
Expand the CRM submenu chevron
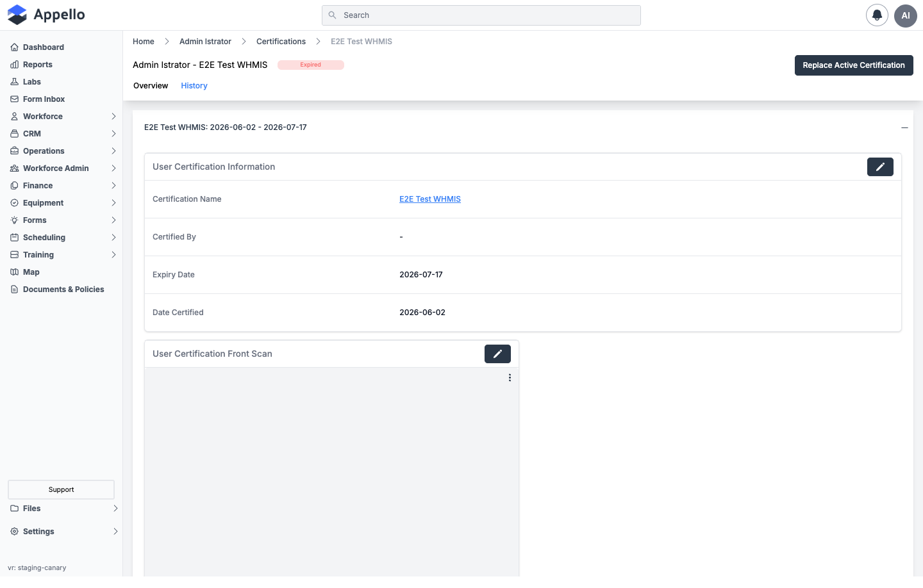113,134
